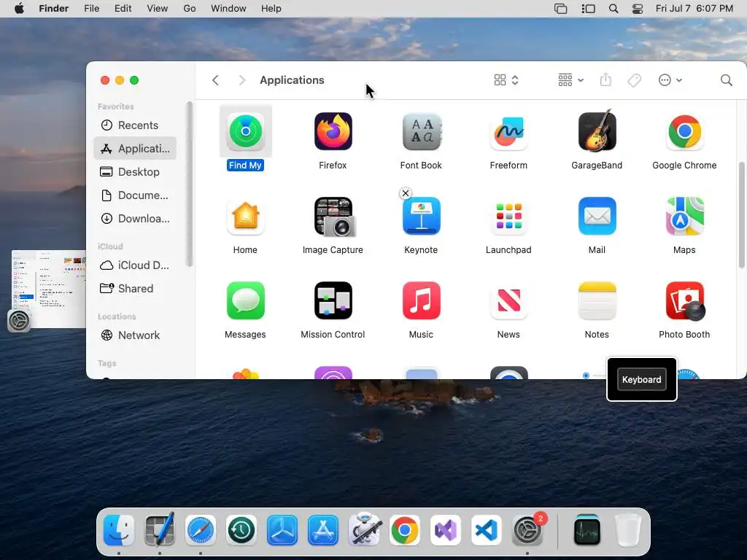Open the Trash in the Dock
This screenshot has height=560, width=747.
coord(628,530)
